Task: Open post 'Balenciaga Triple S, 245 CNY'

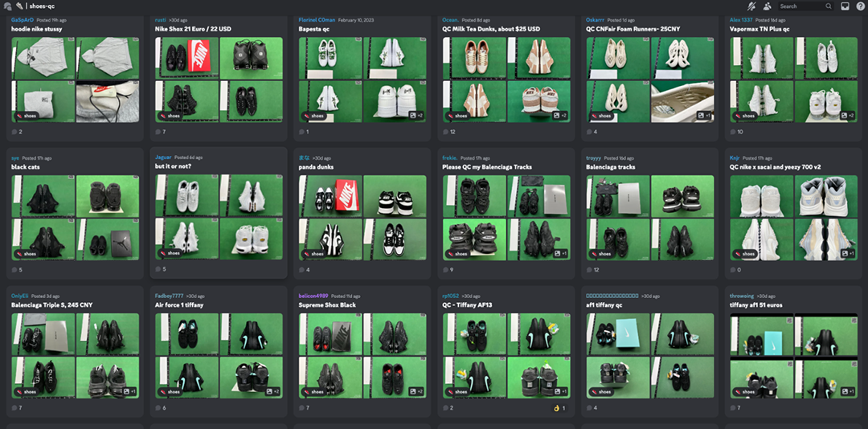Action: (52, 305)
